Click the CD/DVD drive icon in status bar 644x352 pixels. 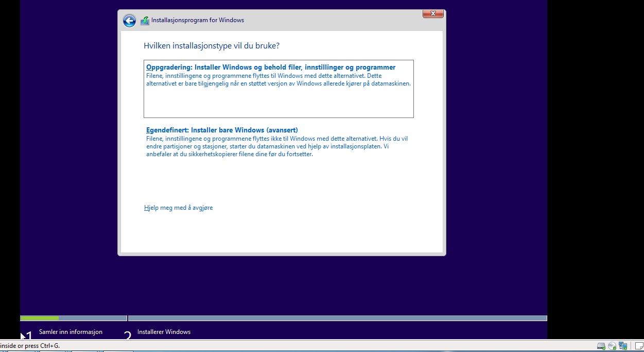[612, 346]
